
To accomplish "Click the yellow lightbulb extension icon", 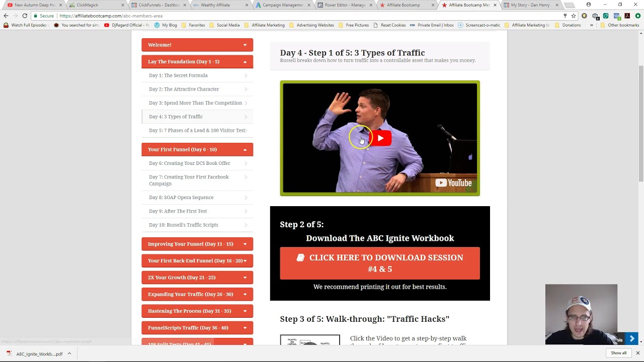I will pyautogui.click(x=584, y=16).
